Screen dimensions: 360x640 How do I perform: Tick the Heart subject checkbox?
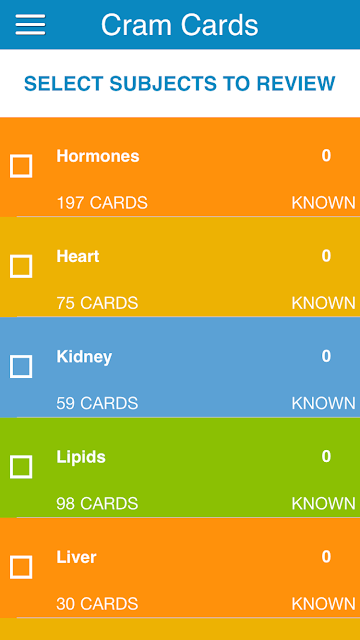tap(21, 267)
